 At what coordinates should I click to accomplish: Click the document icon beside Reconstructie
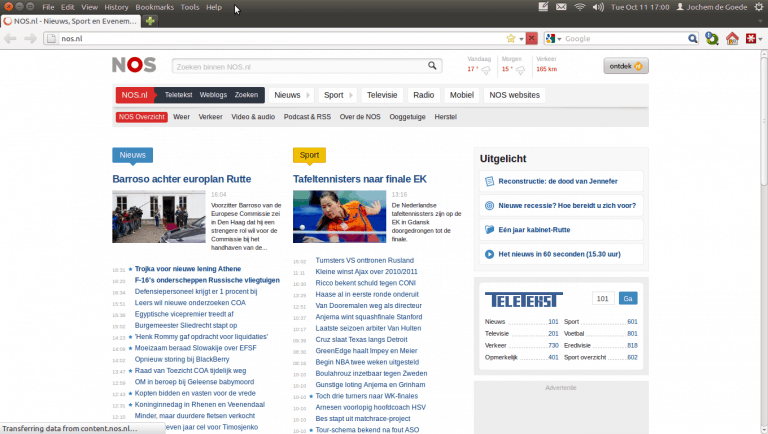tap(489, 181)
